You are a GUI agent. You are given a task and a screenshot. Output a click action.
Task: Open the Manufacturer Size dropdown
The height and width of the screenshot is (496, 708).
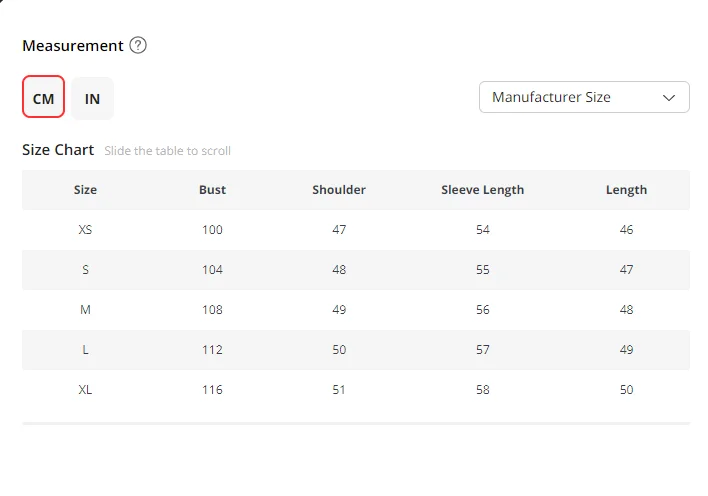(x=584, y=97)
